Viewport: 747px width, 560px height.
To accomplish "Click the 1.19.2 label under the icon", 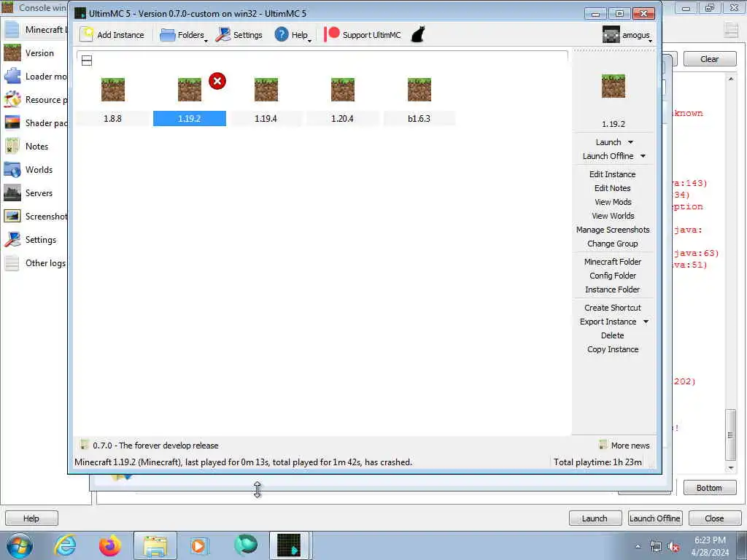I will pyautogui.click(x=190, y=119).
